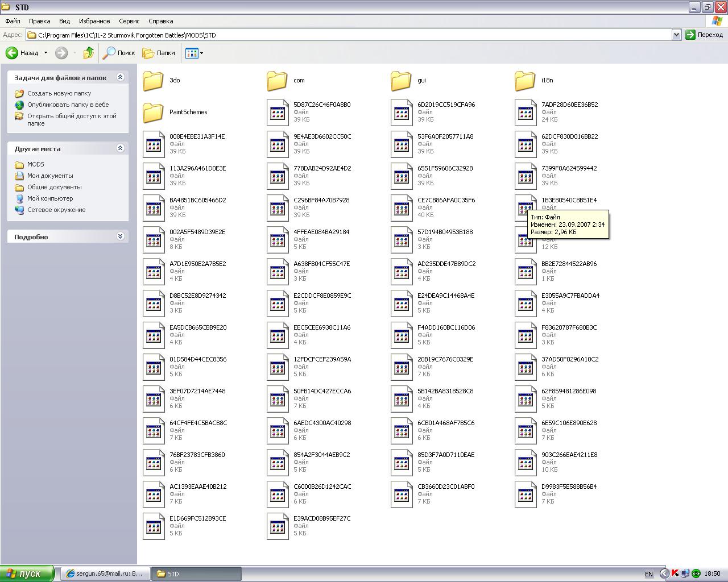This screenshot has width=728, height=582.
Task: Open Мои документы link
Action: pos(50,176)
